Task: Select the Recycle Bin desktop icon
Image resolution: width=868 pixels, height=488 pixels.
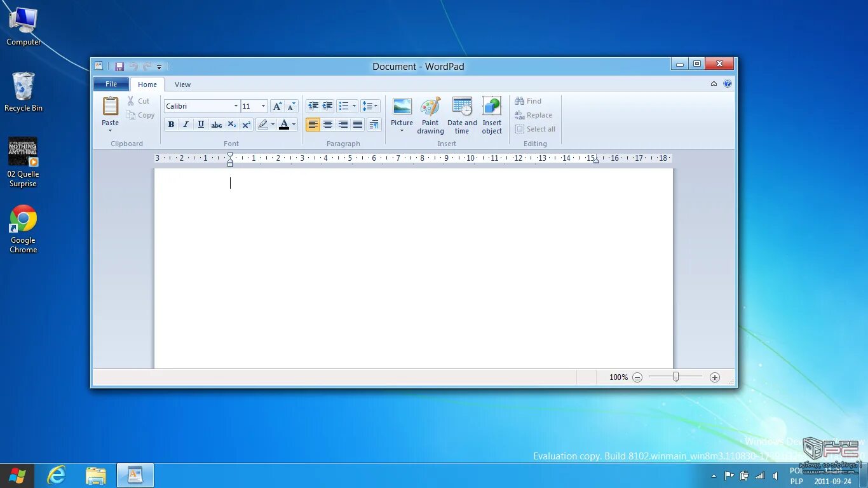Action: point(23,92)
